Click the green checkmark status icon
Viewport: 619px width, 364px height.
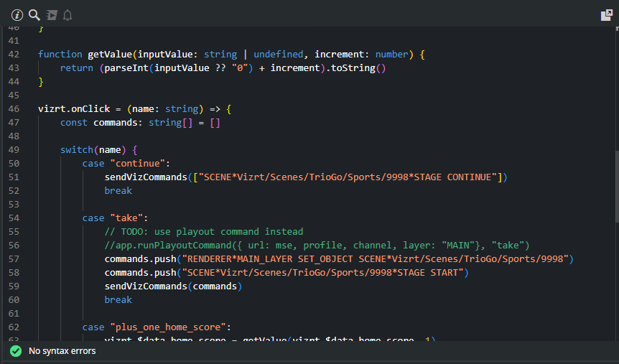point(15,351)
